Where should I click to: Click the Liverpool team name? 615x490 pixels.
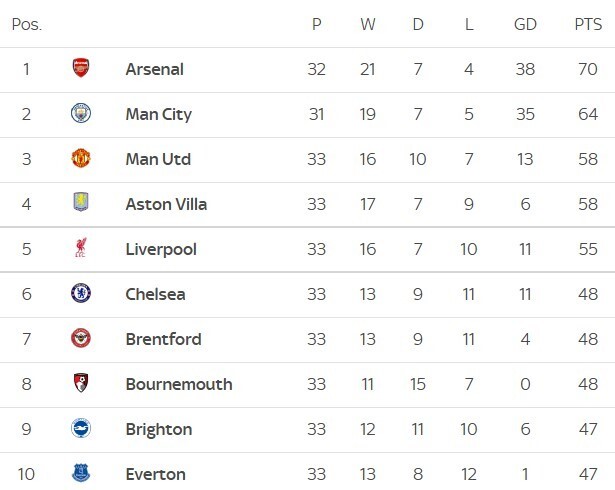point(161,249)
